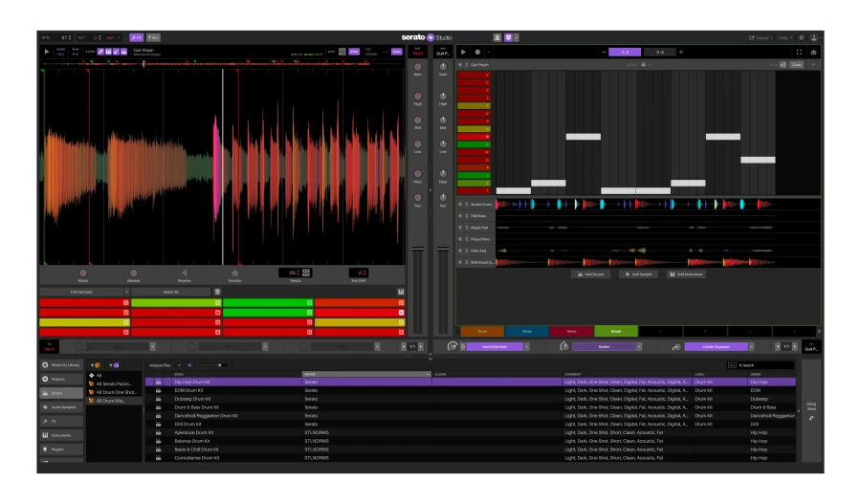The height and width of the screenshot is (504, 861).
Task: Click the Find Samples button
Action: pyautogui.click(x=81, y=292)
